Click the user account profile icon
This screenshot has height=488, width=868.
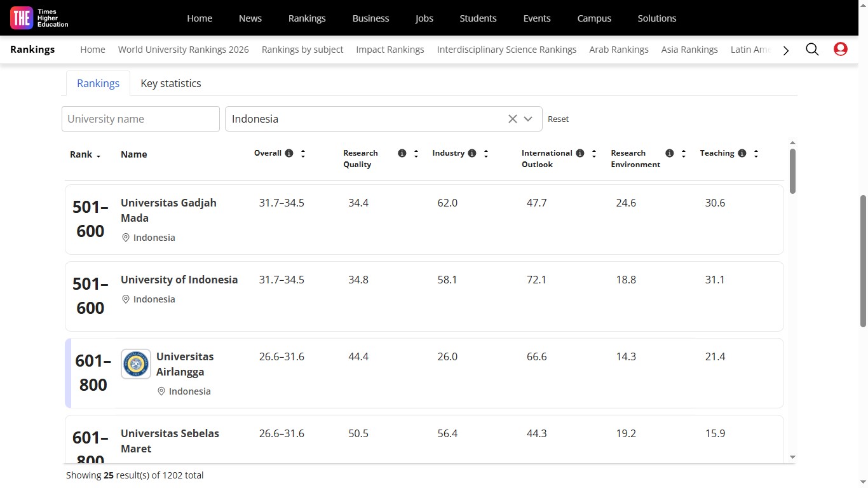point(840,50)
